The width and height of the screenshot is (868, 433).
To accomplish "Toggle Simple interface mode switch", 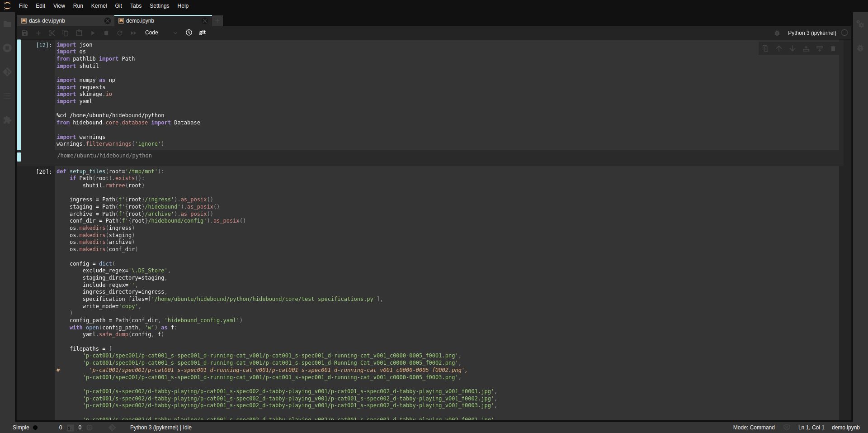I will pyautogui.click(x=35, y=428).
